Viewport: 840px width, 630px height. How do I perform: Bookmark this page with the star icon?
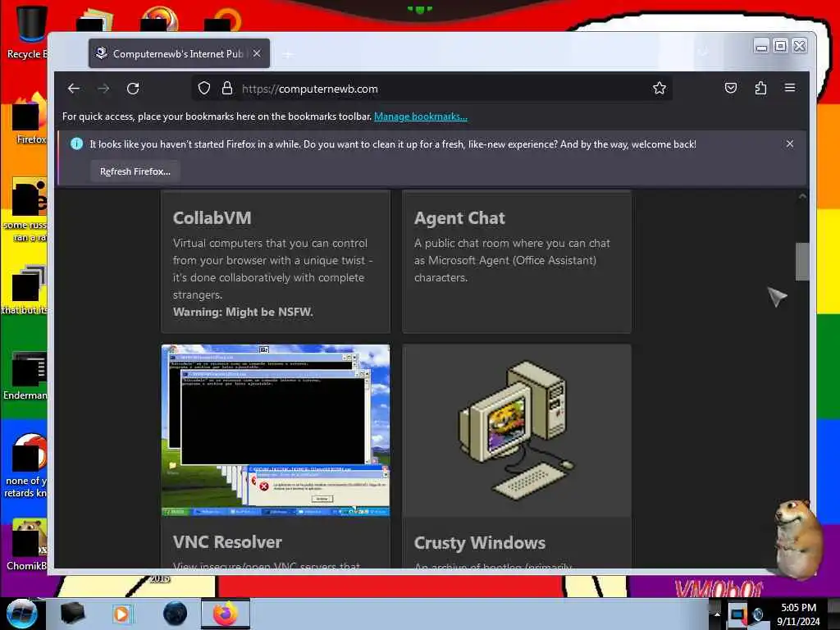click(660, 88)
